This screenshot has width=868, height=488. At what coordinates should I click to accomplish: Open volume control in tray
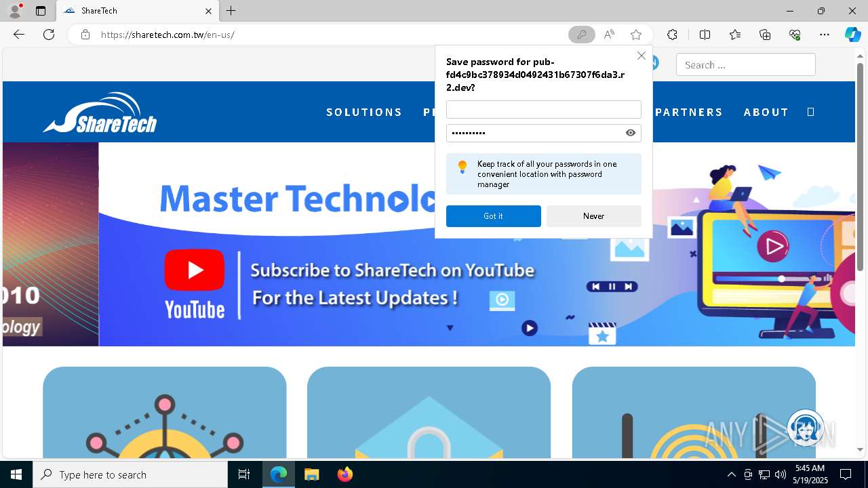pyautogui.click(x=781, y=474)
